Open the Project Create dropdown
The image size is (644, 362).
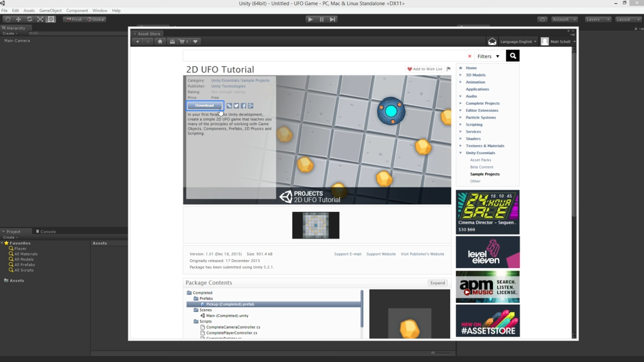click(x=10, y=237)
